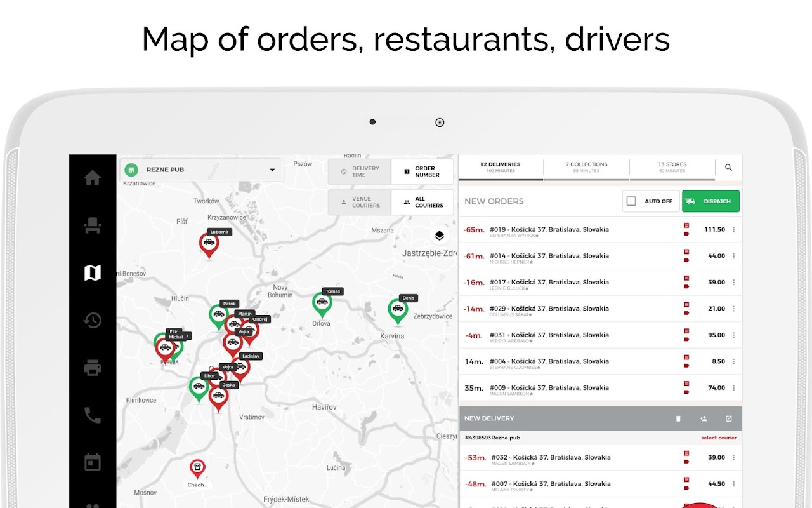The width and height of the screenshot is (812, 508).
Task: Select order #017 Košická 37 row
Action: [x=600, y=283]
